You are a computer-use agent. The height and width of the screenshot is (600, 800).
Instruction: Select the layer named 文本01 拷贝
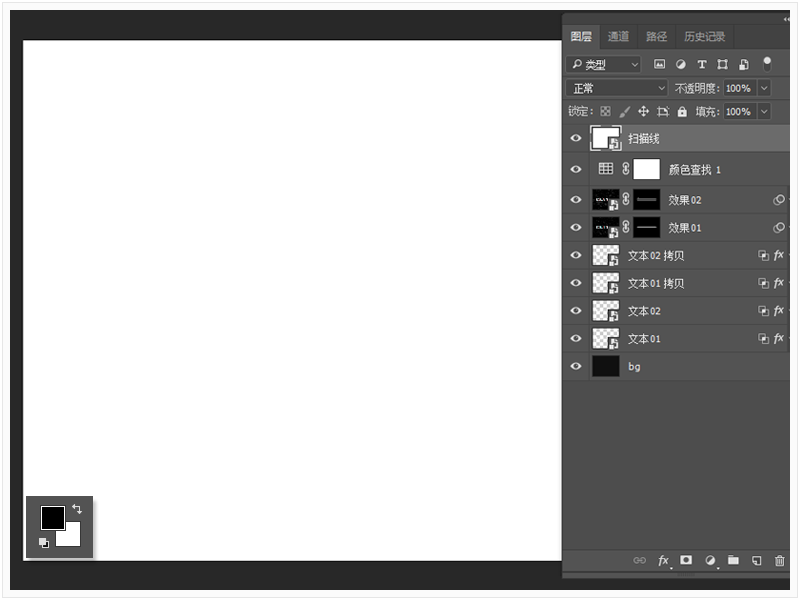(677, 283)
